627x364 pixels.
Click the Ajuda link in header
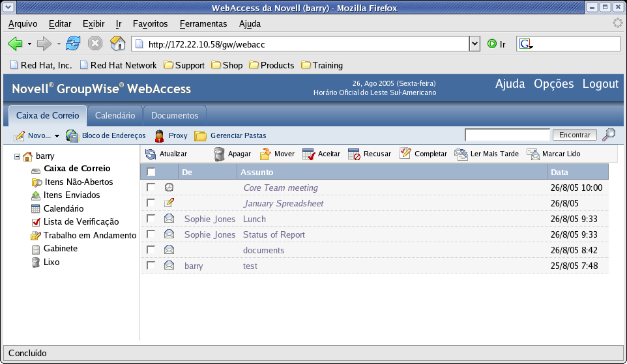510,84
